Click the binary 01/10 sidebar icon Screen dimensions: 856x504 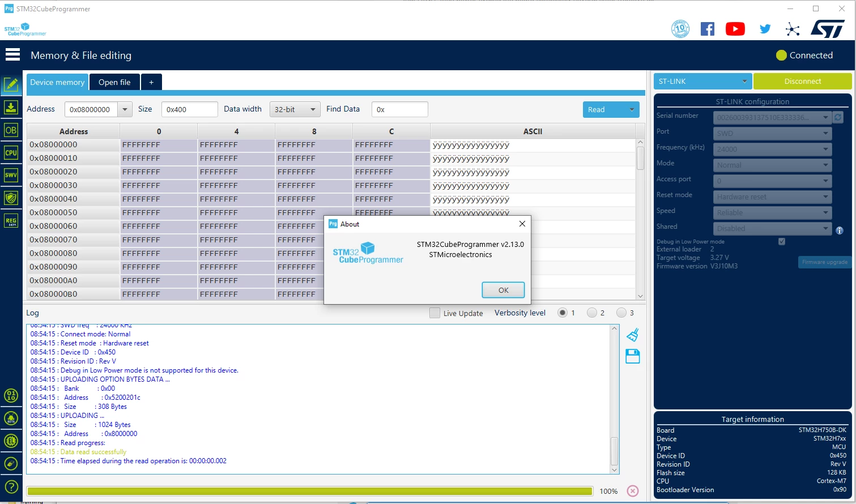pos(11,395)
